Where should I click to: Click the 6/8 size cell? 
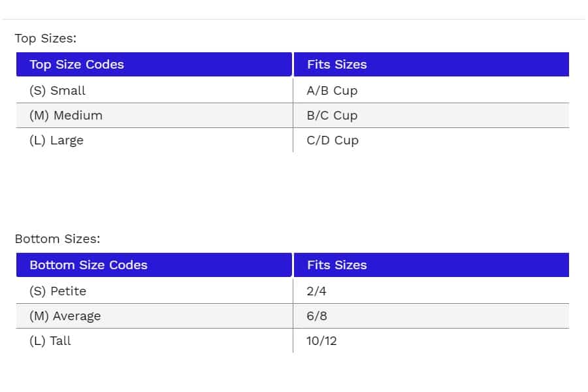point(316,316)
